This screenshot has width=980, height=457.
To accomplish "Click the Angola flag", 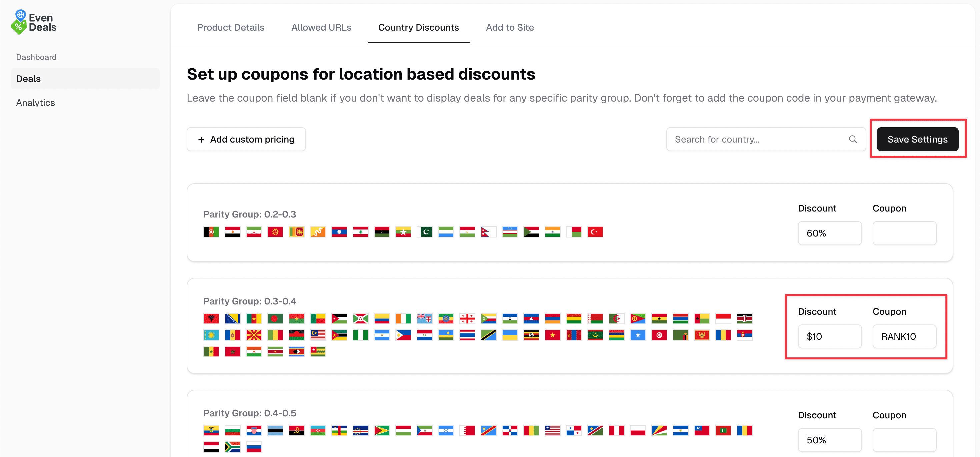I will point(296,430).
